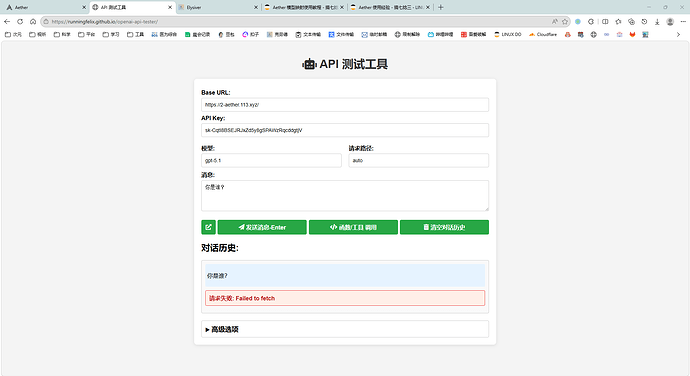Screen dimensions: 690x376
Task: Click the API 测试工具 page title
Action: click(345, 64)
